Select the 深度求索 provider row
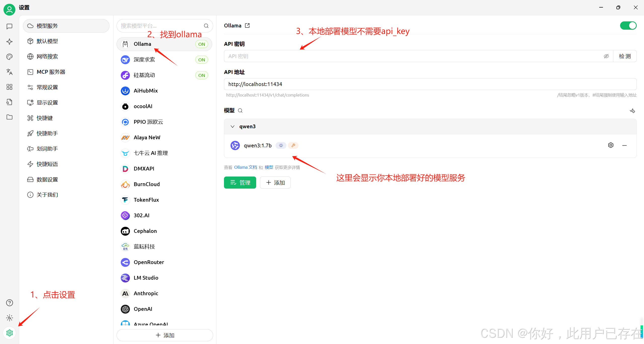Screen dimensions: 644x344 (x=164, y=60)
